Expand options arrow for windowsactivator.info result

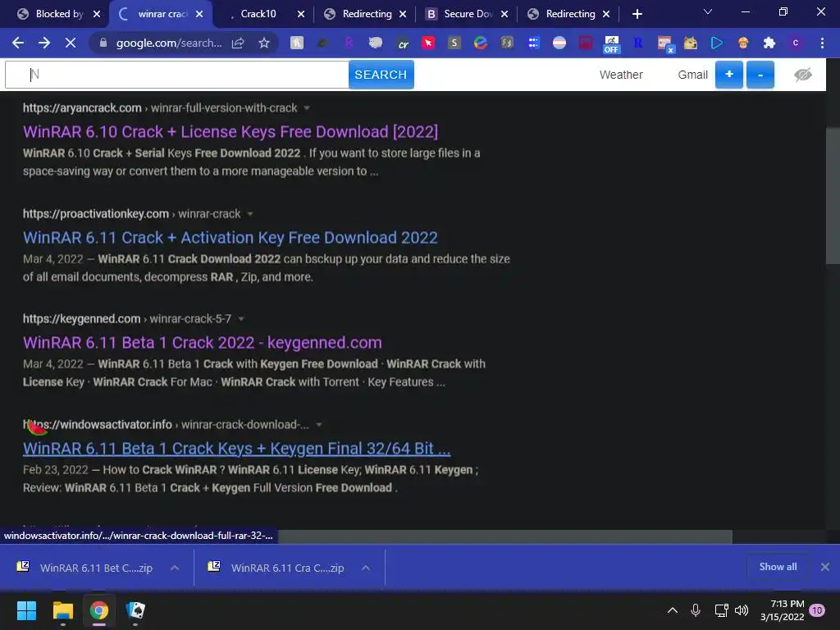[x=319, y=425]
